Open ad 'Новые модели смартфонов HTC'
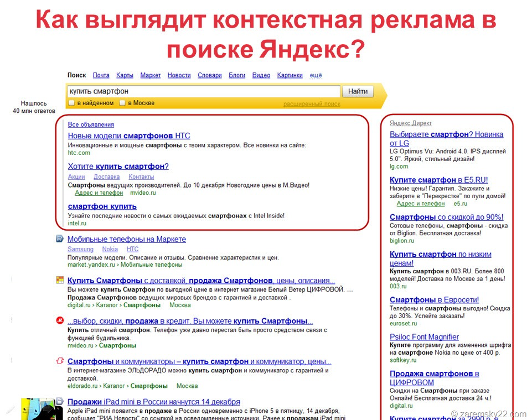532x420 pixels. (129, 136)
